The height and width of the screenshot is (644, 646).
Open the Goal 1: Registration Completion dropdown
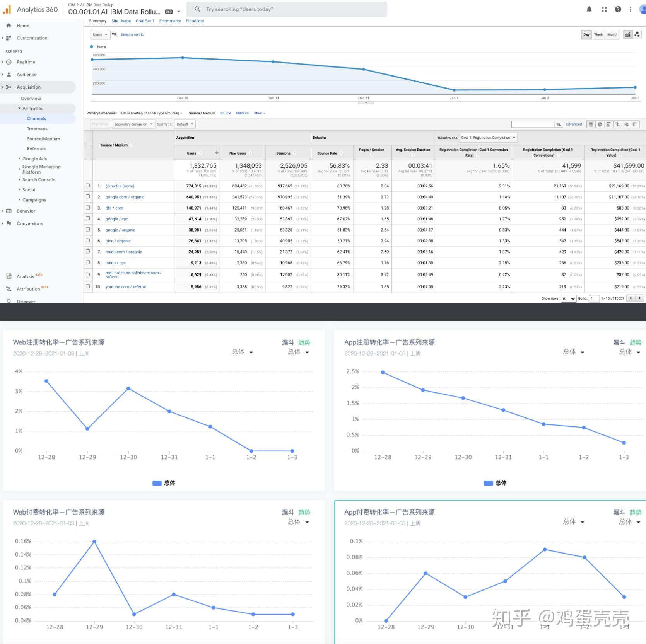488,138
